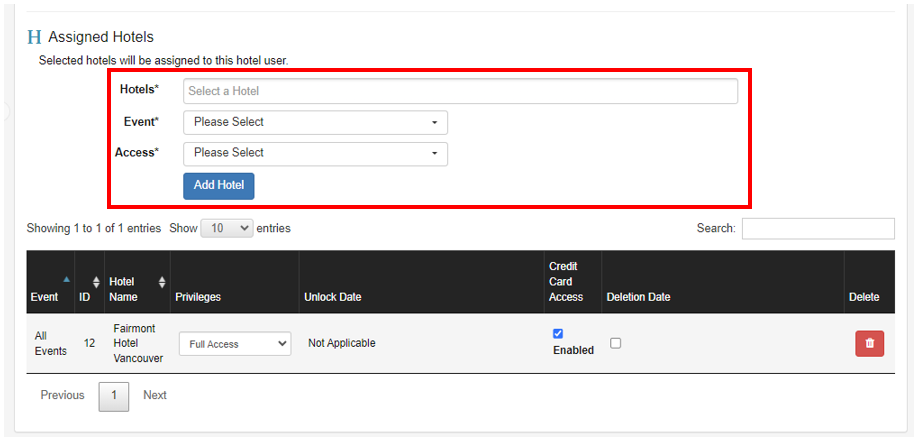Open the Event Please Select dropdown

315,122
